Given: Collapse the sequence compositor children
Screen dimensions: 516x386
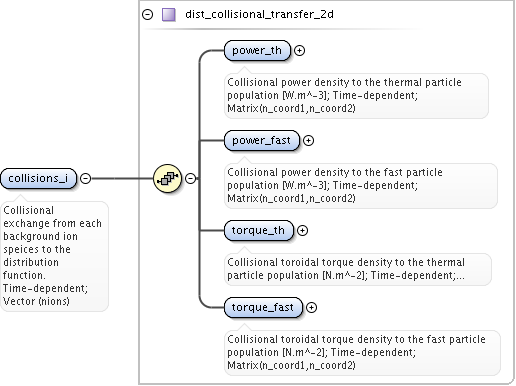Looking at the screenshot, I should (190, 178).
